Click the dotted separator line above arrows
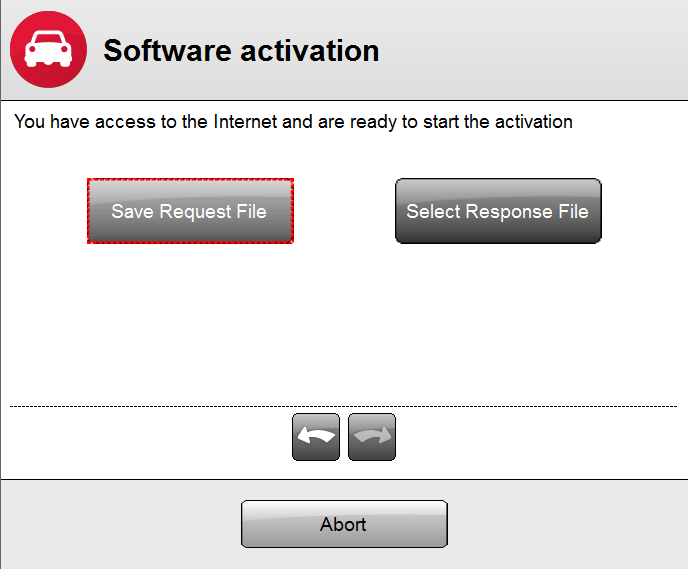 [x=344, y=406]
